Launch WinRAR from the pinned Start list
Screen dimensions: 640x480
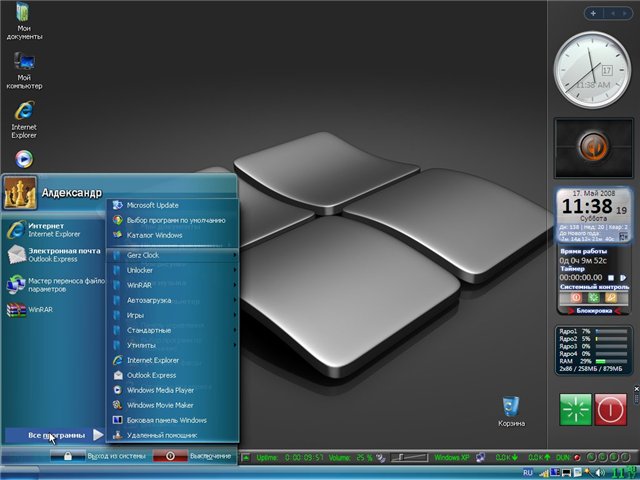tap(29, 309)
